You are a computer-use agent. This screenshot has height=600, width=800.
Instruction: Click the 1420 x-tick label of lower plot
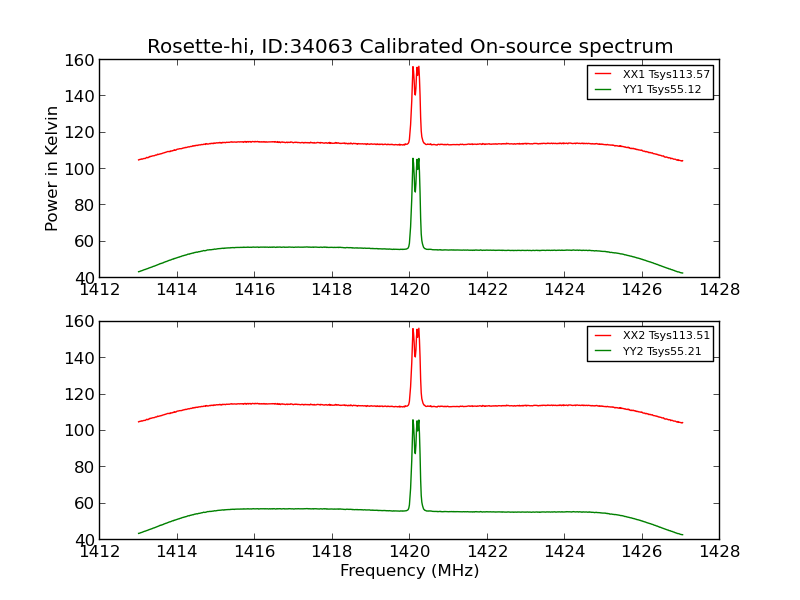point(410,552)
